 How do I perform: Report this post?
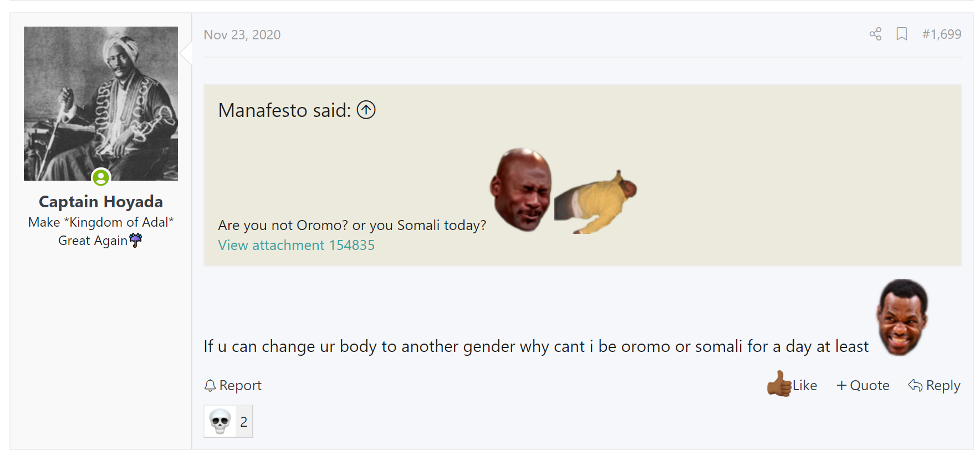(x=233, y=385)
